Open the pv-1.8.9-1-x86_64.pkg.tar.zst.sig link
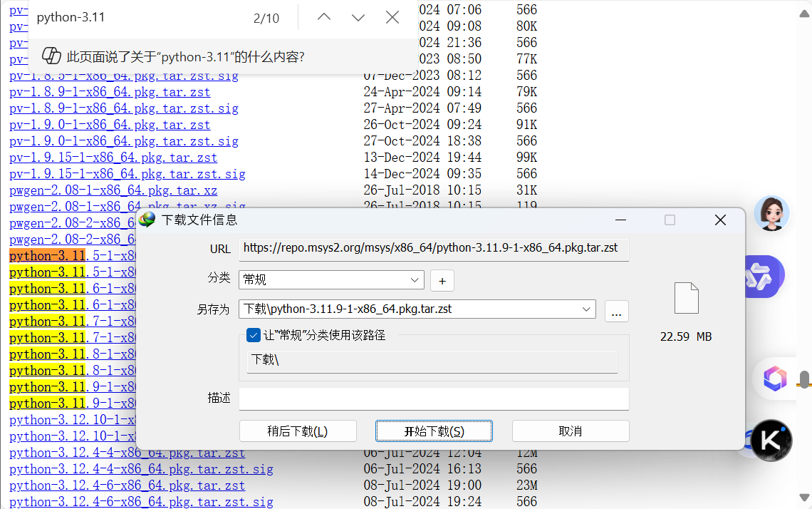The image size is (812, 509). (x=124, y=109)
